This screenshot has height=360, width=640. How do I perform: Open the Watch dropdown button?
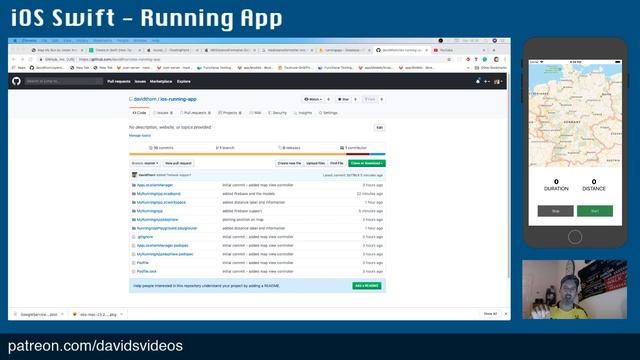[313, 99]
